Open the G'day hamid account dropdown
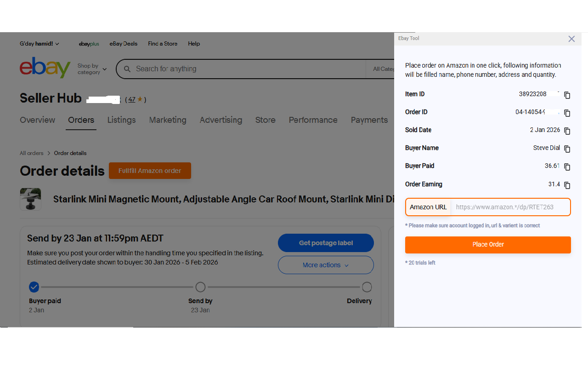 click(40, 44)
